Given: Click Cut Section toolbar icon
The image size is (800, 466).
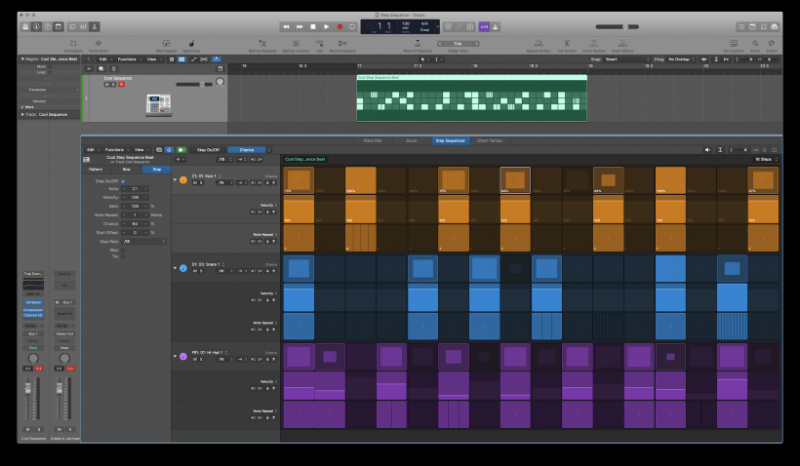Looking at the screenshot, I should [x=567, y=45].
